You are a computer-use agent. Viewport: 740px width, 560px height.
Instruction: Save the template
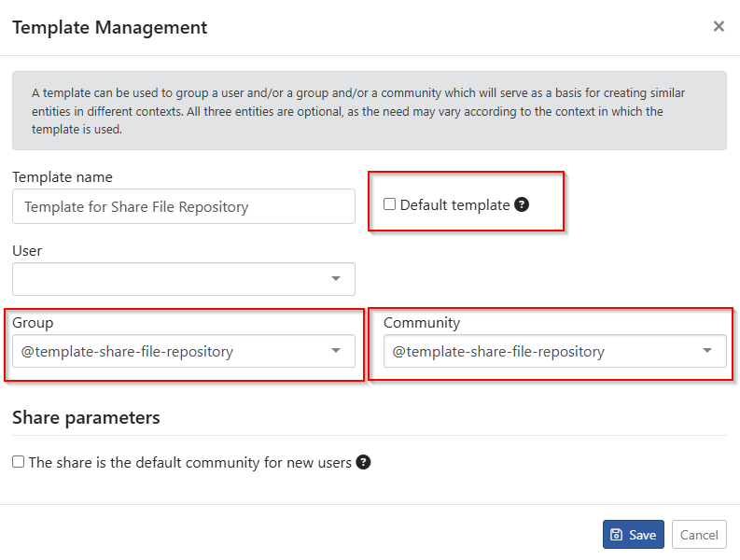tap(633, 535)
